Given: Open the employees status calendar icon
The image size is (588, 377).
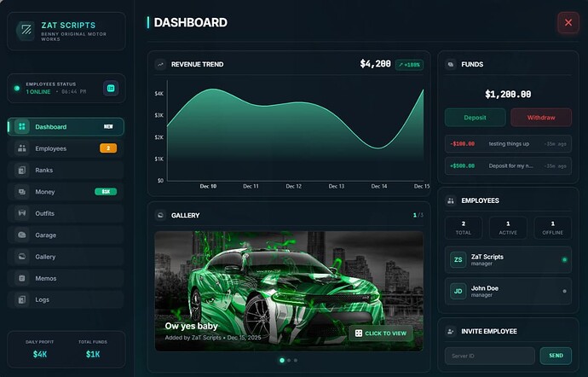Looking at the screenshot, I should [111, 88].
